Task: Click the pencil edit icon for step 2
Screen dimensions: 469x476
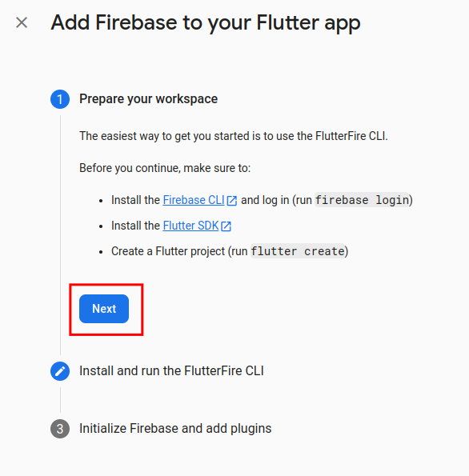Action: [60, 371]
